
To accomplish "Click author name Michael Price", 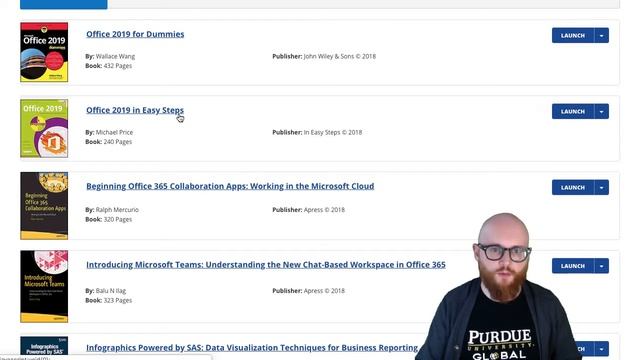I will pyautogui.click(x=114, y=132).
